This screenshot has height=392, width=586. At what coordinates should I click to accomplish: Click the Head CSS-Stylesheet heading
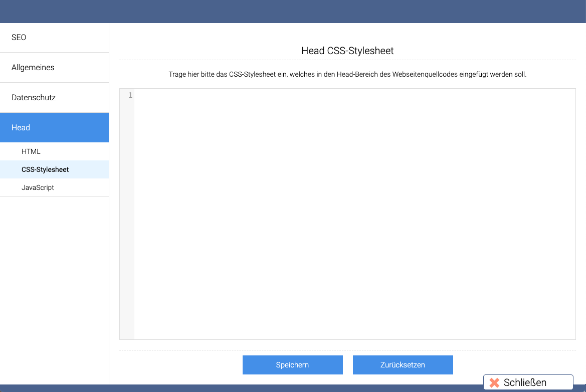tap(347, 51)
